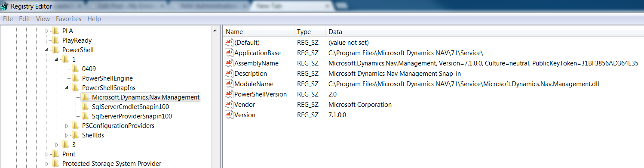Expand the node named 3

coord(57,145)
